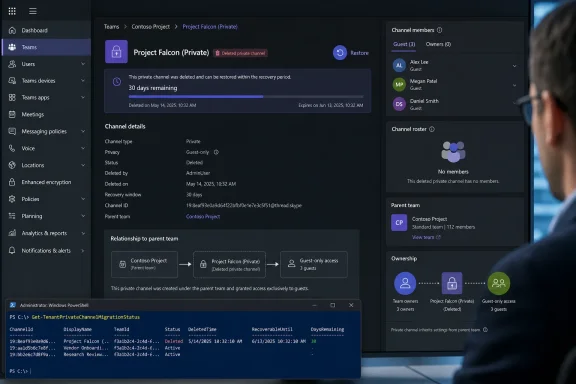
Task: Click the Analytics & reports chart icon
Action: pos(12,233)
